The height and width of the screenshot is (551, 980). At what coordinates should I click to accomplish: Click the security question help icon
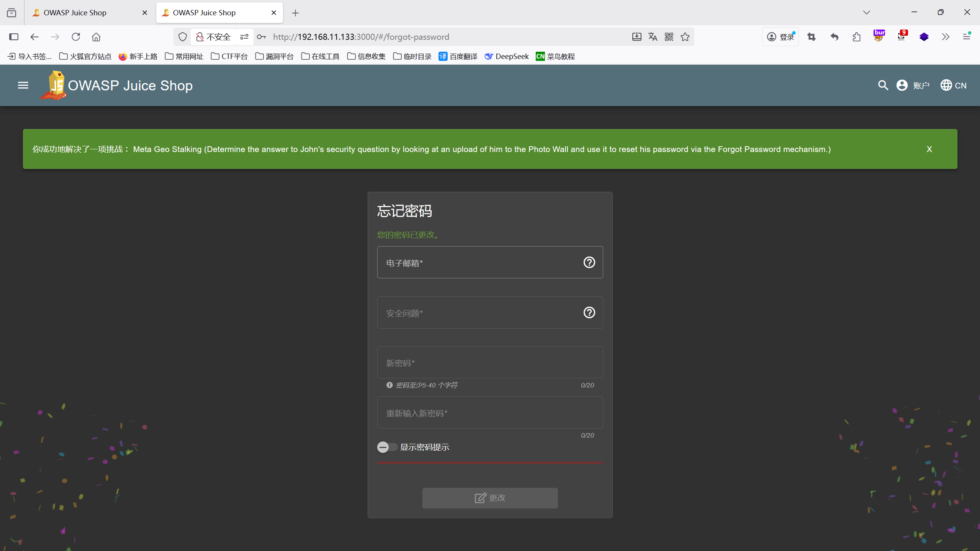pyautogui.click(x=589, y=313)
